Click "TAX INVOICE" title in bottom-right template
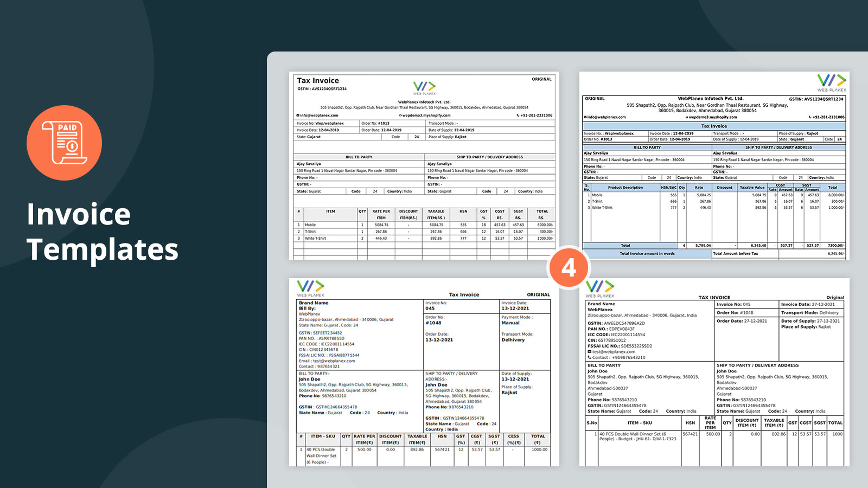The width and height of the screenshot is (868, 488). [x=714, y=298]
